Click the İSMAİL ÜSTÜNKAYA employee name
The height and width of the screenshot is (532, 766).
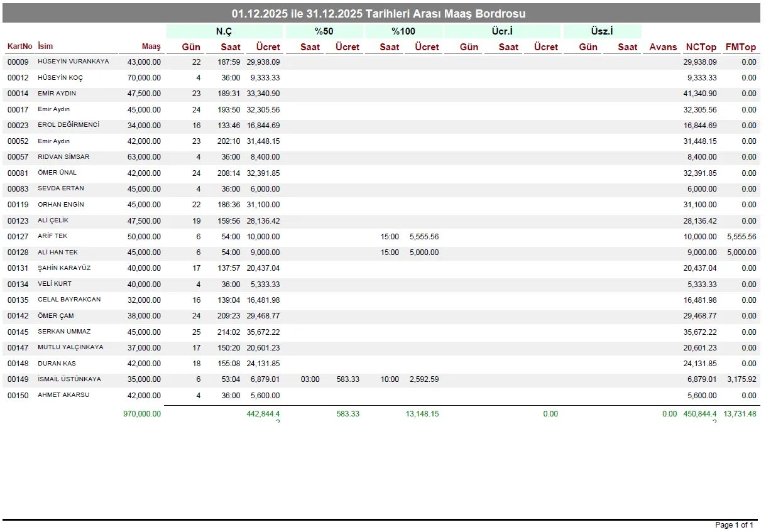(69, 379)
